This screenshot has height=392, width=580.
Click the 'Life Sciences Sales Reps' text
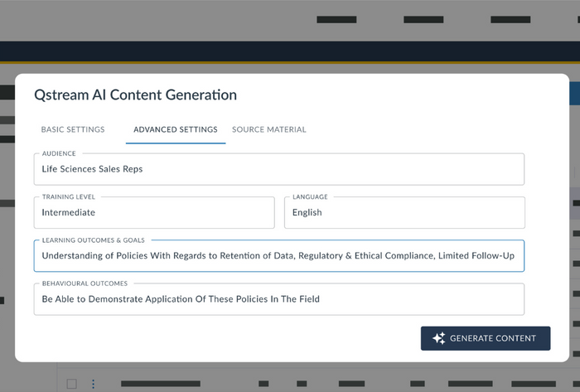tap(92, 169)
